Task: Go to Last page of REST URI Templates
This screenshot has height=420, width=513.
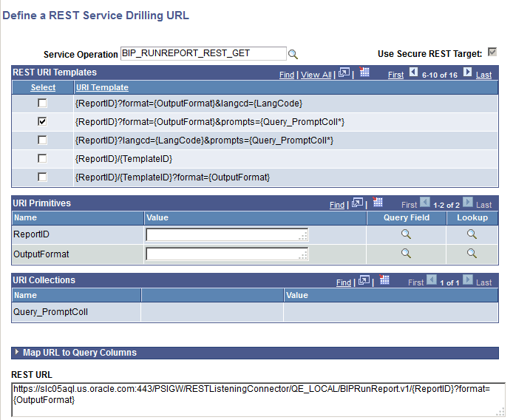Action: 484,75
